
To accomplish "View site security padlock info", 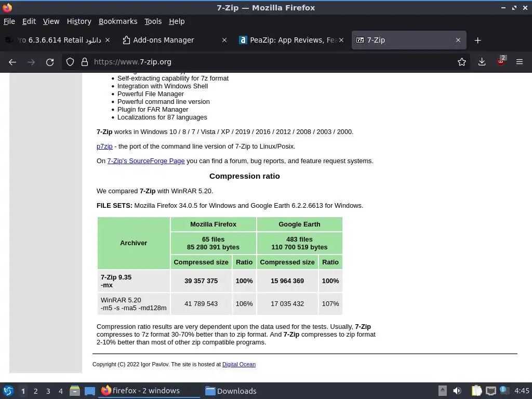I will coord(85,62).
